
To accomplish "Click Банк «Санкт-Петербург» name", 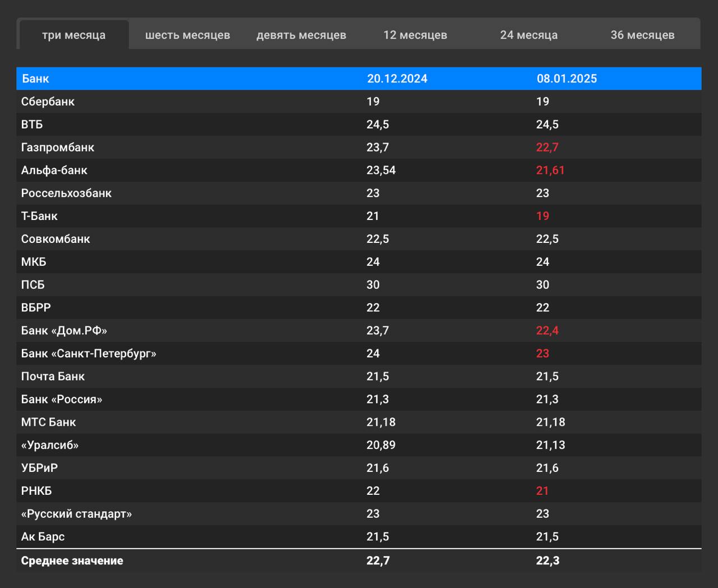I will point(89,353).
